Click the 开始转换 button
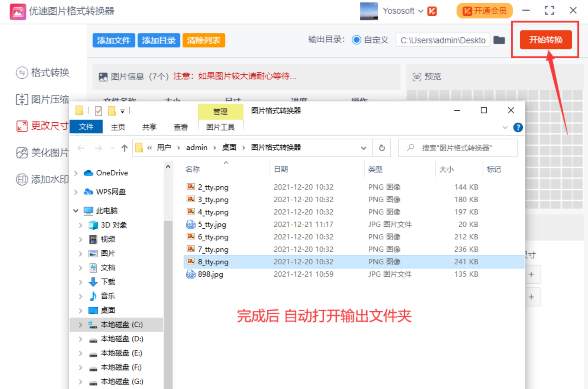Image resolution: width=588 pixels, height=389 pixels. click(545, 40)
